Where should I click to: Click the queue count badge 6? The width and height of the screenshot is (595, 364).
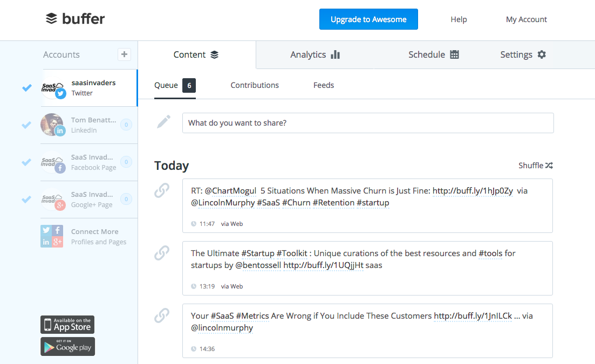click(189, 85)
